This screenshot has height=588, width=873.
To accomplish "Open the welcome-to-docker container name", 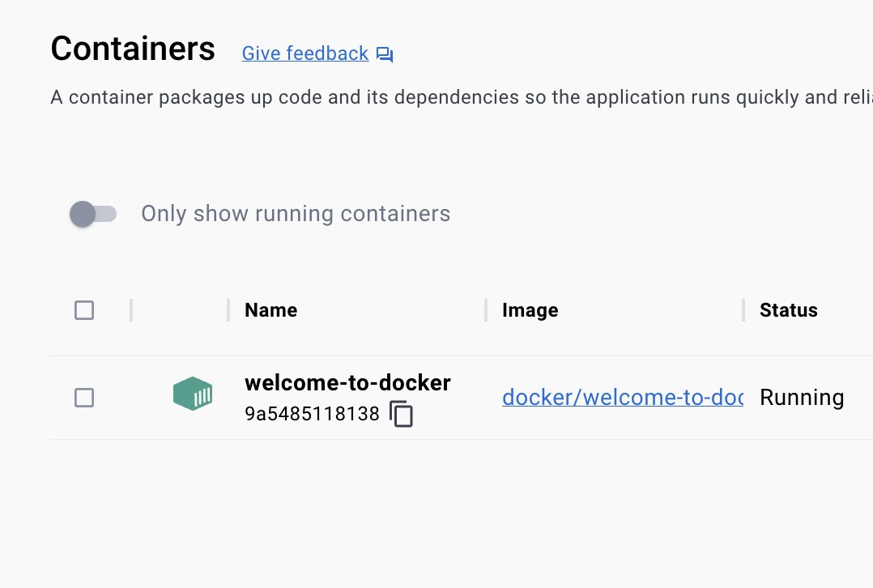I will tap(347, 382).
